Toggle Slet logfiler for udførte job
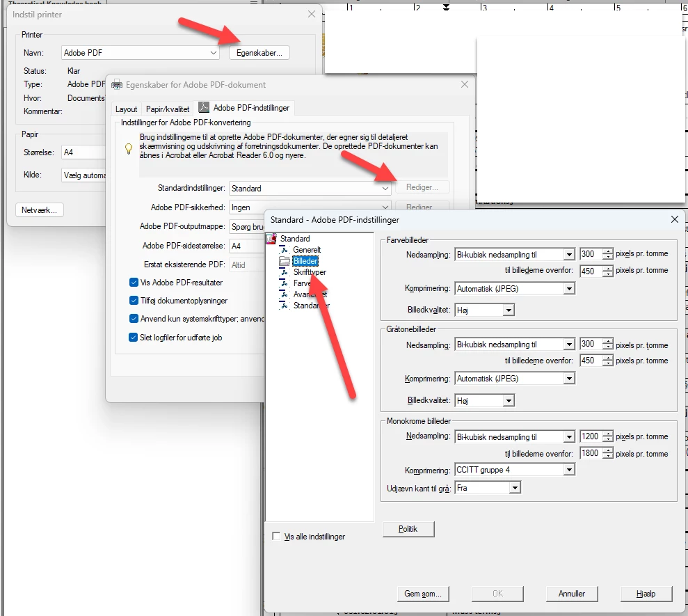This screenshot has height=616, width=688. click(133, 337)
